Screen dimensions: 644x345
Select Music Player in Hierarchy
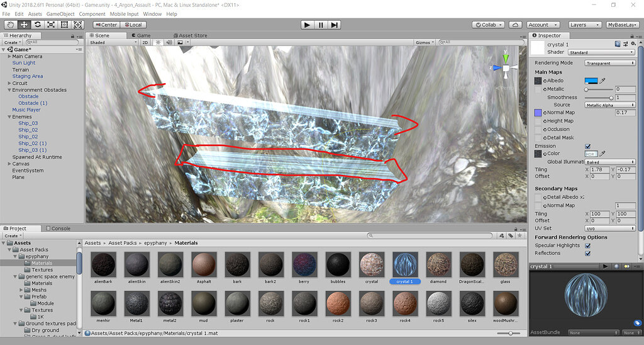tap(26, 110)
